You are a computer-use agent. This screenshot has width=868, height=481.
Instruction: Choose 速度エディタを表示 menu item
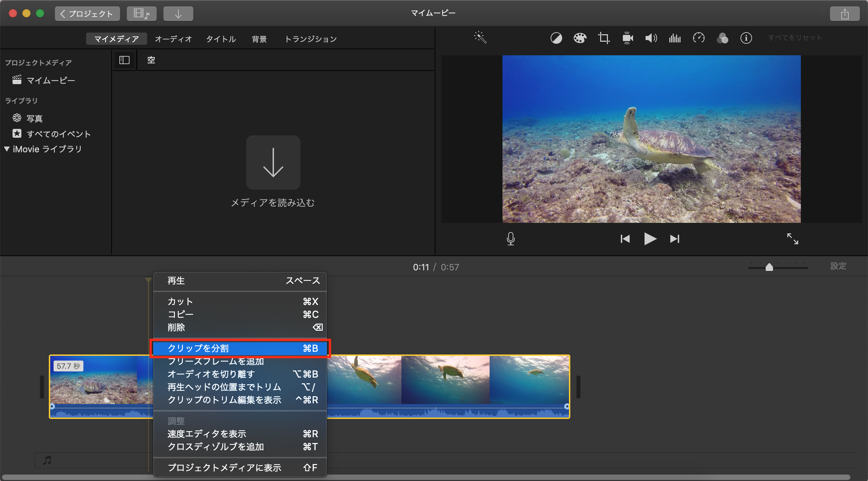pyautogui.click(x=240, y=434)
